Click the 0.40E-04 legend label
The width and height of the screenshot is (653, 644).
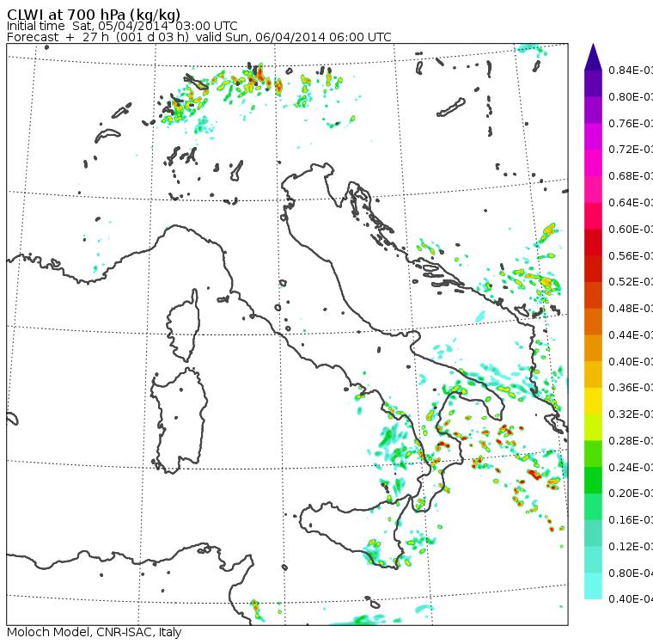631,599
